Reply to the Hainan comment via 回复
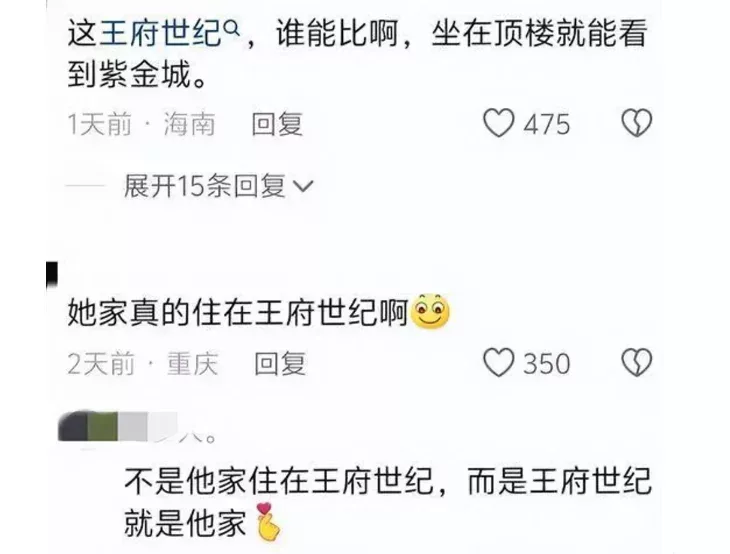 [277, 124]
